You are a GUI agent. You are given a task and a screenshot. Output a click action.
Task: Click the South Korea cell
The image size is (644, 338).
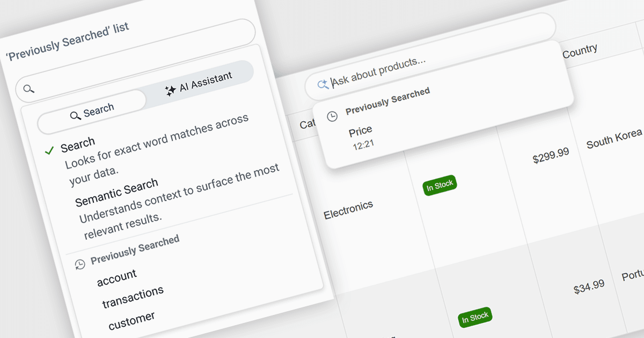[614, 138]
